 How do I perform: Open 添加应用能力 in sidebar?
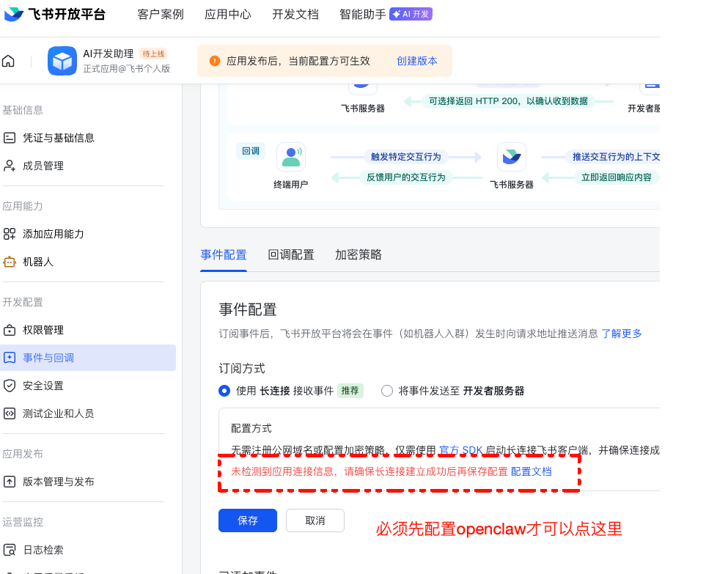tap(54, 234)
